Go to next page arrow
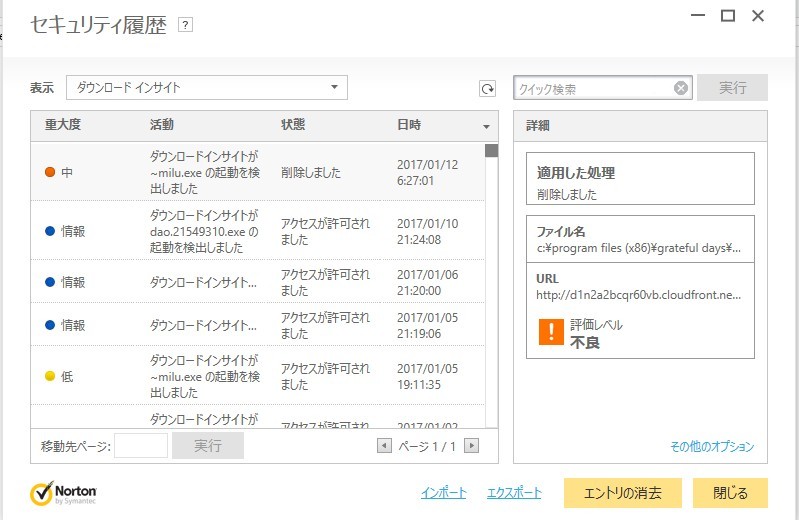The width and height of the screenshot is (799, 520). [472, 446]
